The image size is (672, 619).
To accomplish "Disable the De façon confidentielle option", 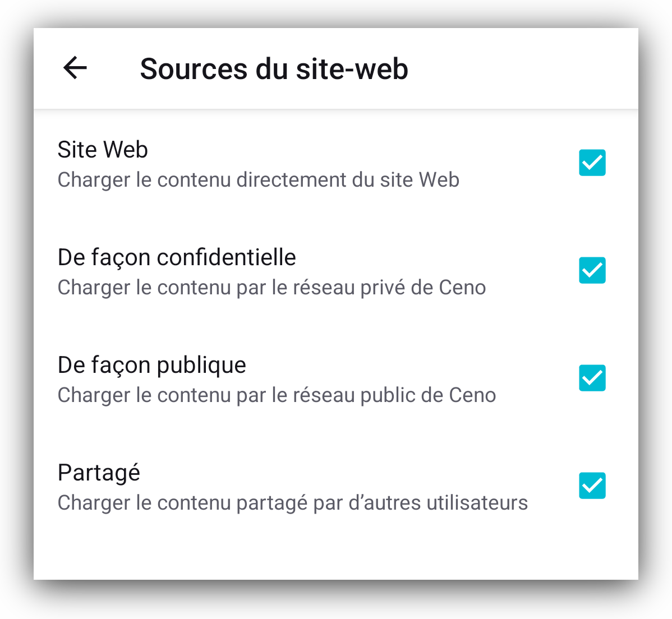I will [x=592, y=270].
